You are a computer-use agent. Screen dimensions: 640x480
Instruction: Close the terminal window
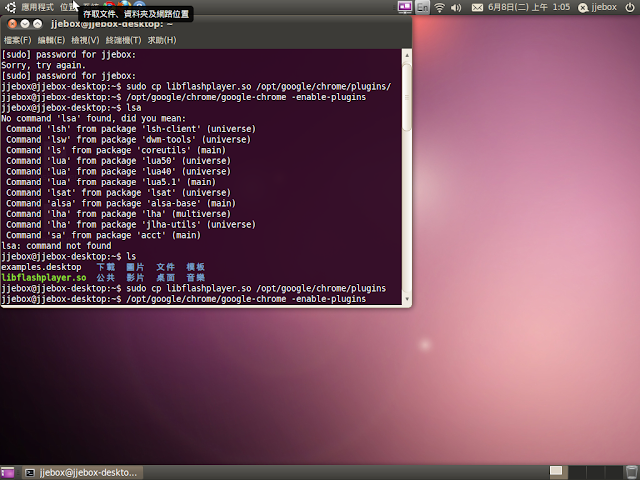click(13, 24)
